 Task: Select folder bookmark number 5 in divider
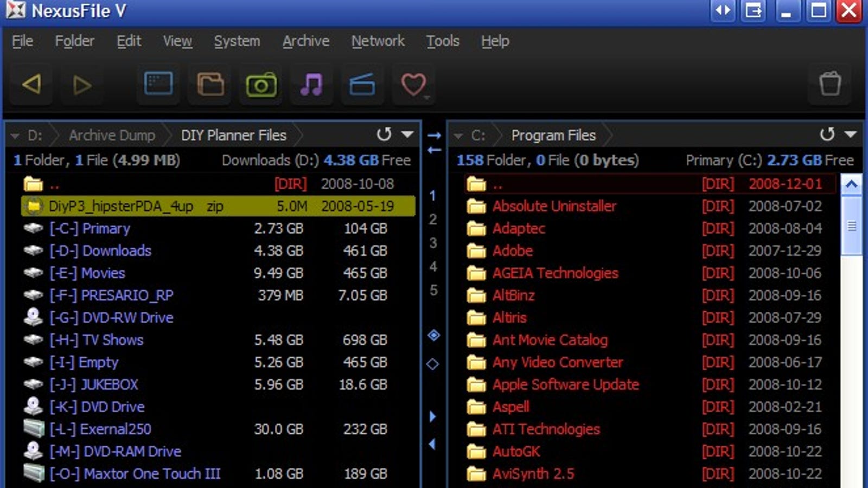click(432, 290)
